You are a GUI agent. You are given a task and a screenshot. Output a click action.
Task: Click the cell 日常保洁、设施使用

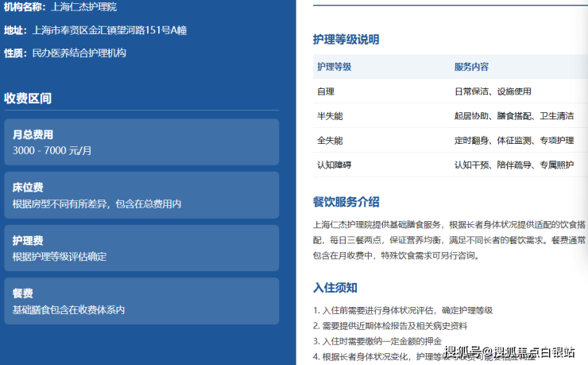[x=493, y=91]
